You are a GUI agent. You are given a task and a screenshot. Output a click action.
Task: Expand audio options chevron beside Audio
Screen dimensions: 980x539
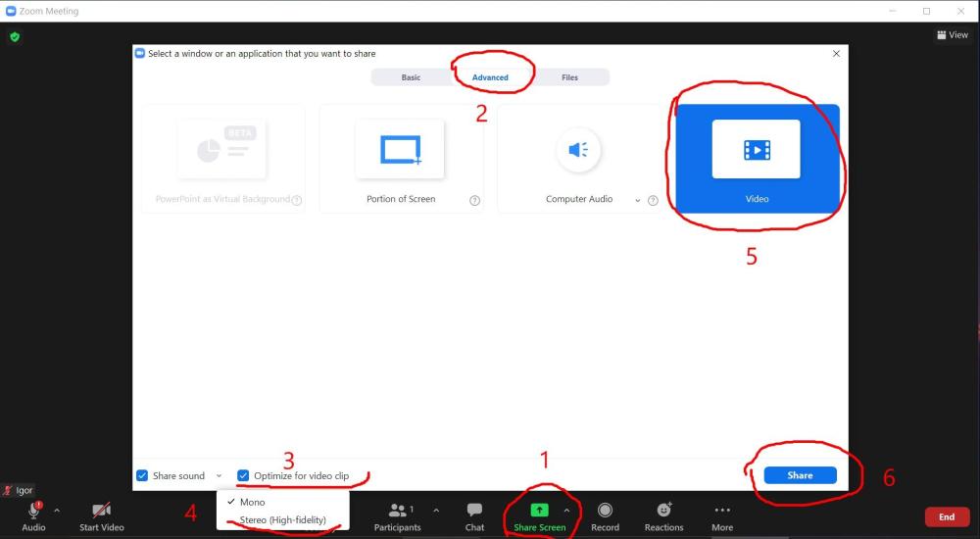click(x=57, y=510)
